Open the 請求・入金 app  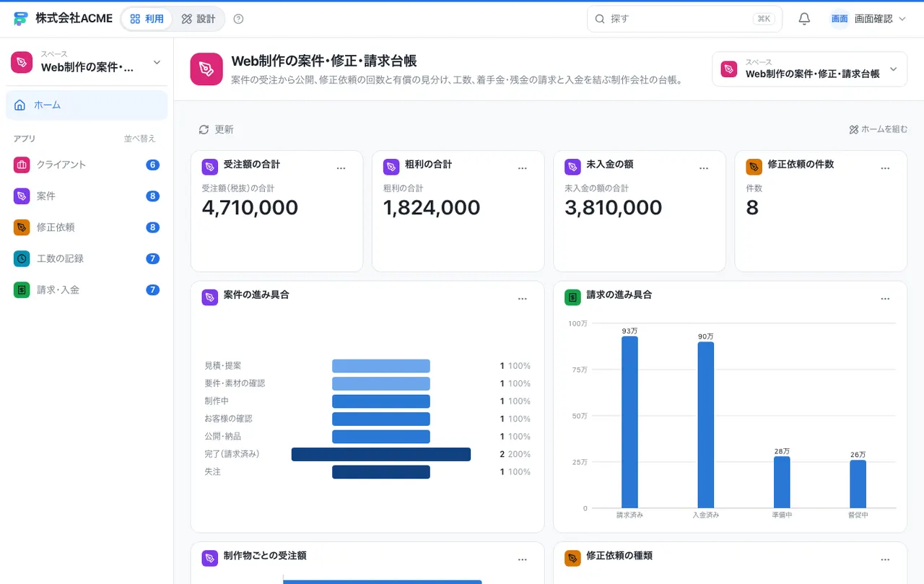(x=87, y=289)
